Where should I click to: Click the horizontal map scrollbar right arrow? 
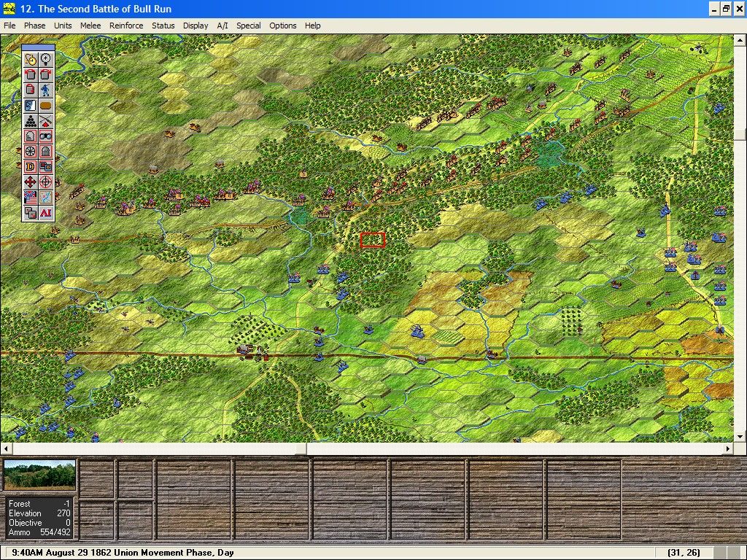728,448
